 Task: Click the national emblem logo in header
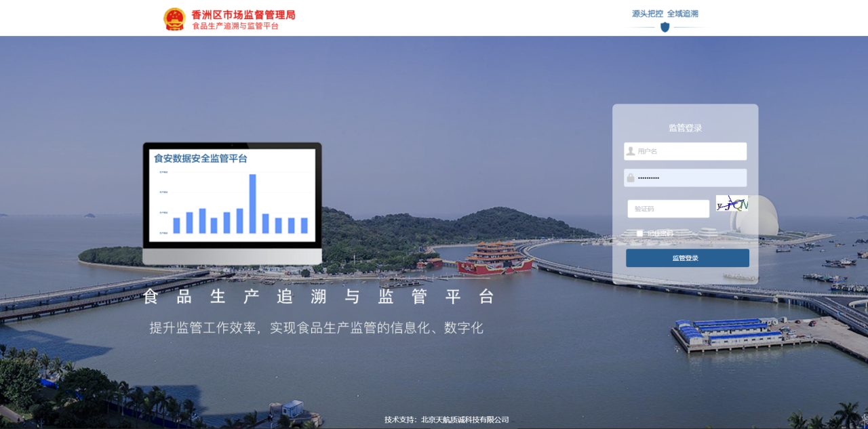174,19
